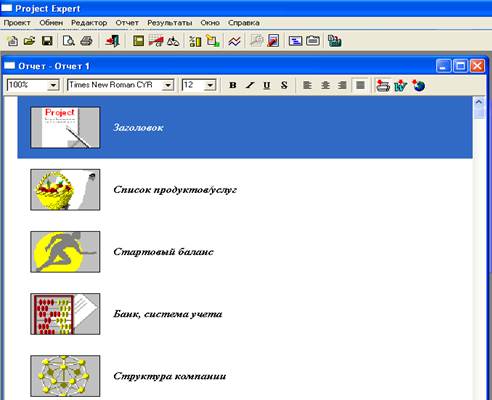Click the blue document with red pen icon
The image size is (492, 400).
pos(273,41)
